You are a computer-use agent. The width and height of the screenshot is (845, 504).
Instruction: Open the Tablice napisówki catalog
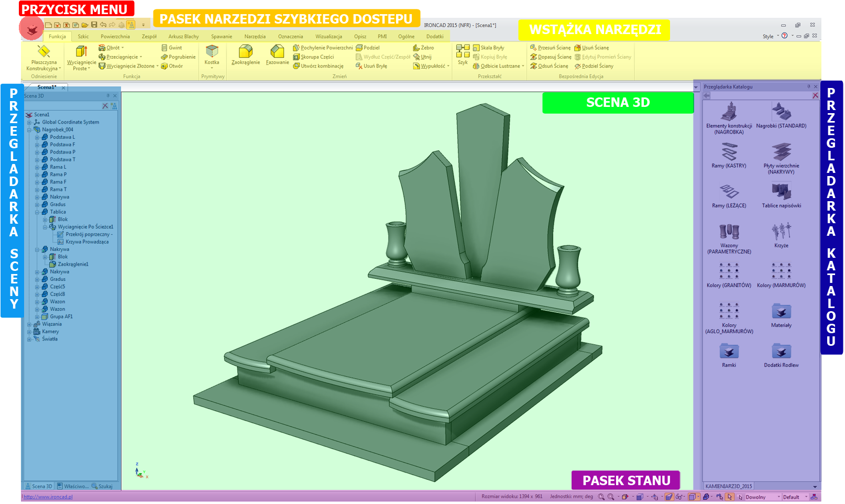point(781,194)
